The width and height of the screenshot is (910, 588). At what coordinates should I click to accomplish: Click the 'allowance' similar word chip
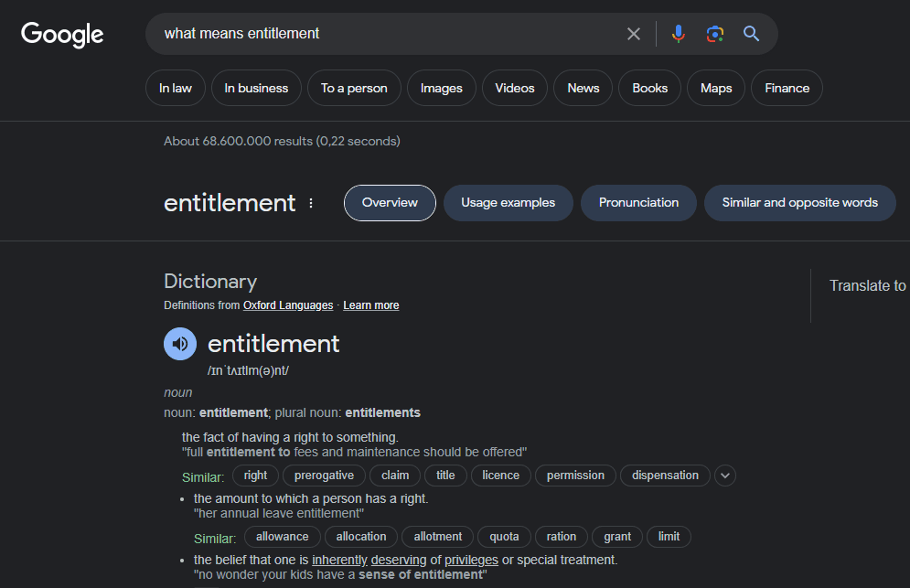tap(283, 537)
